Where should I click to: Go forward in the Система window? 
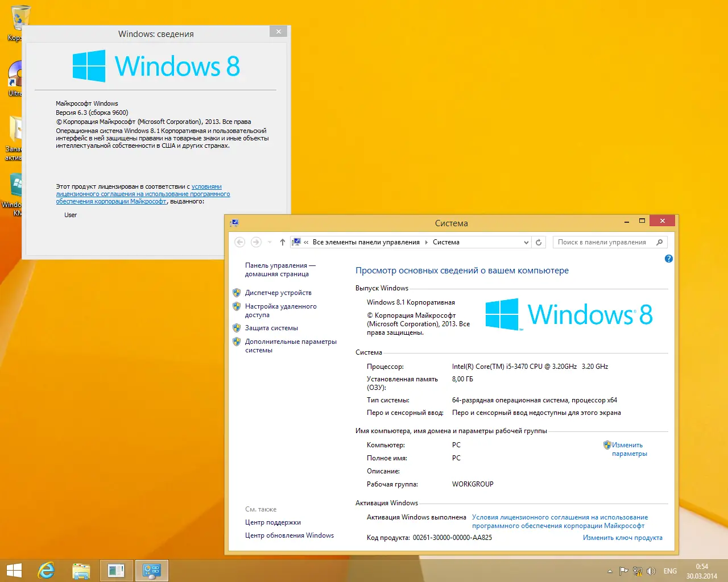[x=256, y=242]
